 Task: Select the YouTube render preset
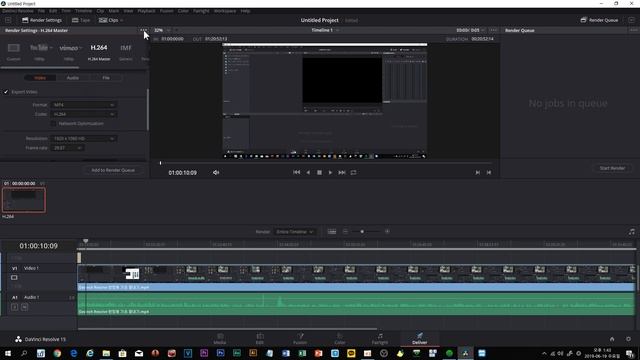39,51
